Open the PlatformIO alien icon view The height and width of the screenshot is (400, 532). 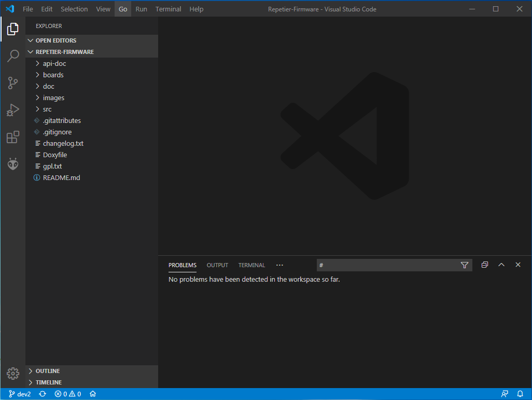coord(13,164)
